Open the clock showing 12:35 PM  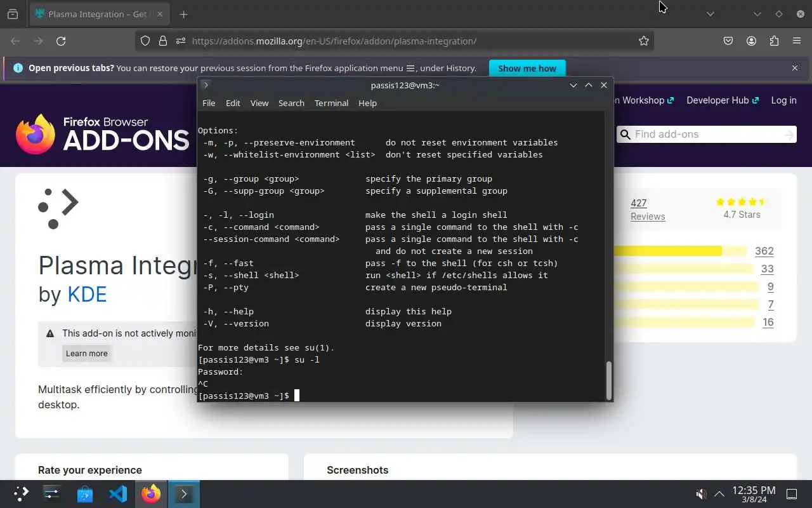(x=754, y=494)
